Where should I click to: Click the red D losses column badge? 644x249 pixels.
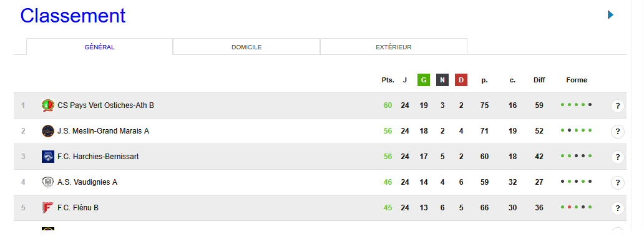[x=461, y=80]
